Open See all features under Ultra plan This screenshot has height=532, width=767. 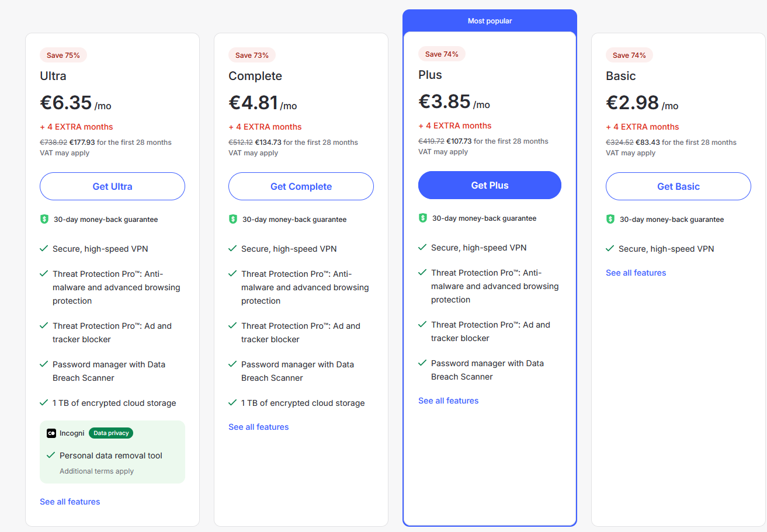coord(70,502)
